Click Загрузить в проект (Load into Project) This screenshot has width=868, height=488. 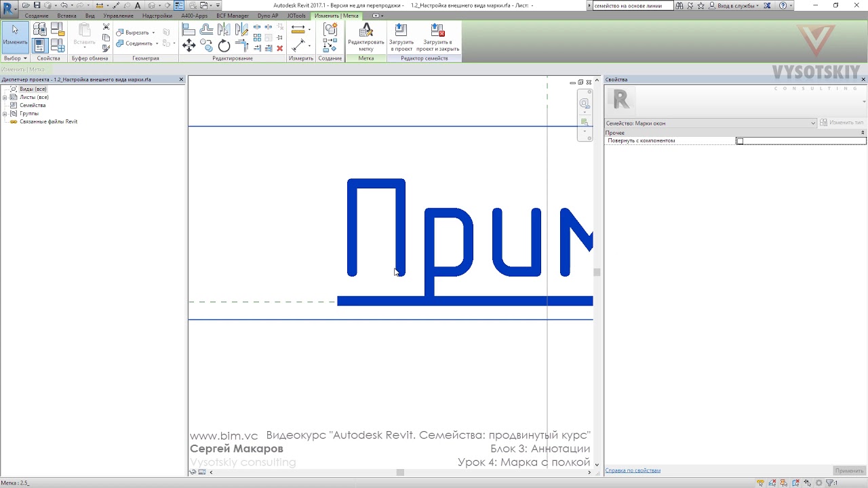(401, 37)
